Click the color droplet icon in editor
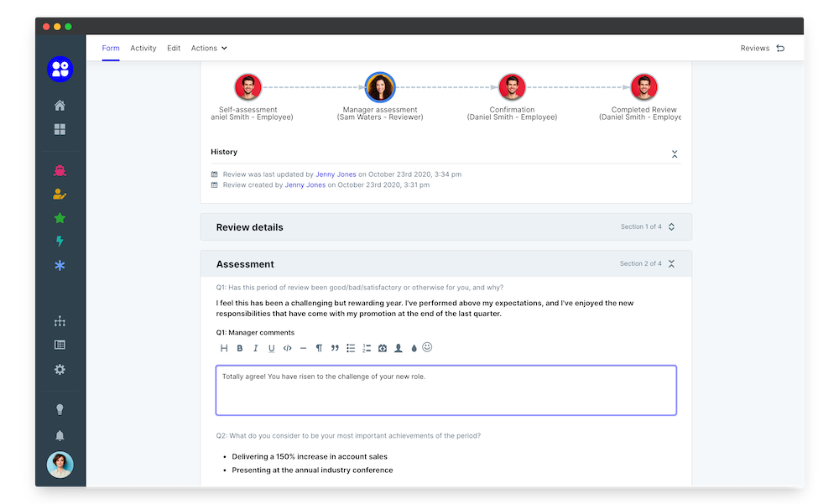 [414, 348]
